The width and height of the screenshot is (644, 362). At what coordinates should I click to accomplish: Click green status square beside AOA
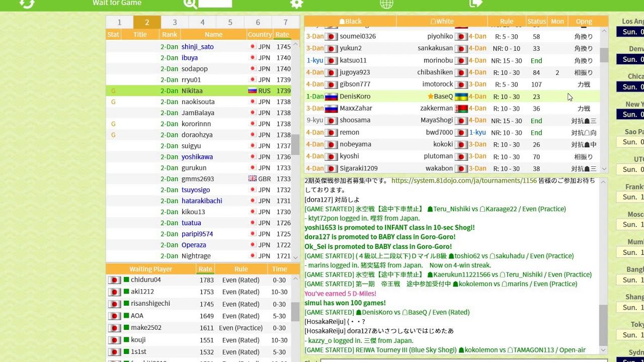[x=126, y=316]
